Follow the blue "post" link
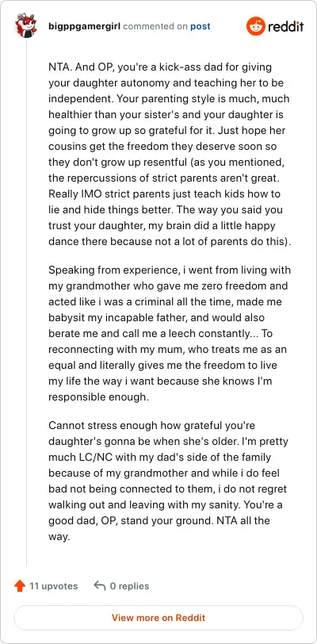Viewport: 317px width, 644px height. pos(200,27)
